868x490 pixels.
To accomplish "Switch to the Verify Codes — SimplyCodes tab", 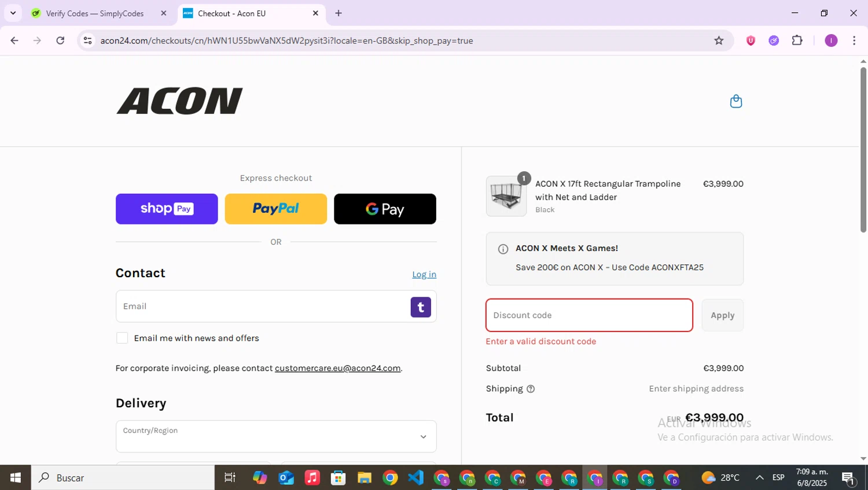I will click(95, 13).
